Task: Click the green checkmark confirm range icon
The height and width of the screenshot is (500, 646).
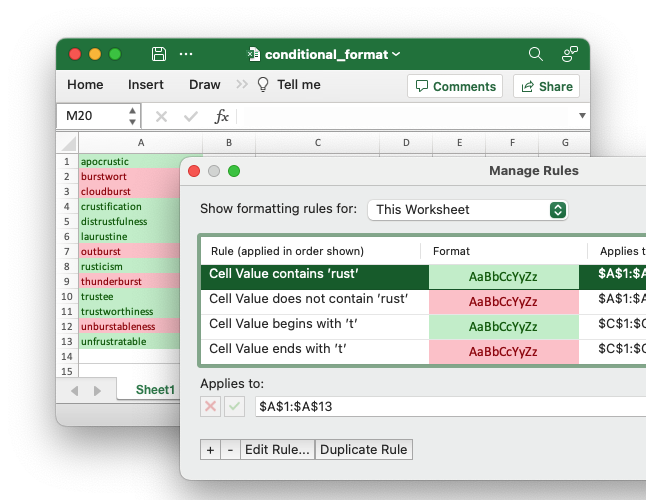Action: (x=234, y=406)
